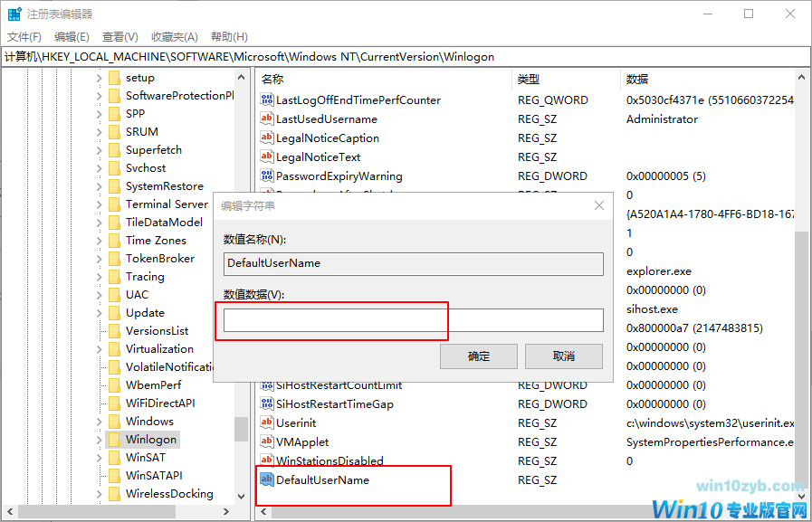
Task: Close the 编辑字符串 dialog
Action: (x=599, y=205)
